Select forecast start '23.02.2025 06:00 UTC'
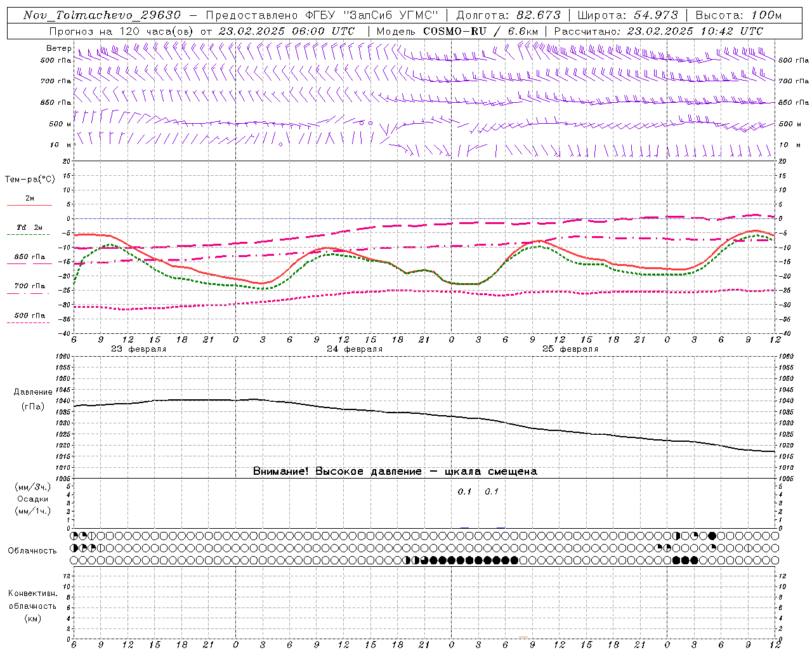This screenshot has width=812, height=650. point(286,31)
